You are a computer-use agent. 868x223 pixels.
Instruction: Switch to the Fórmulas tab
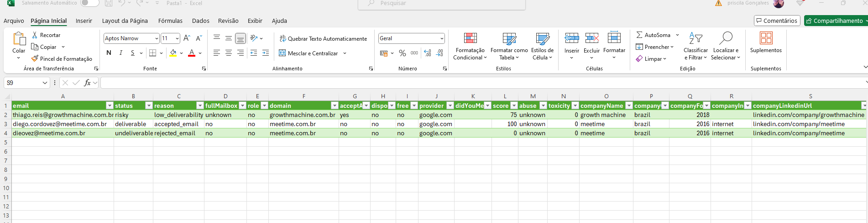170,21
